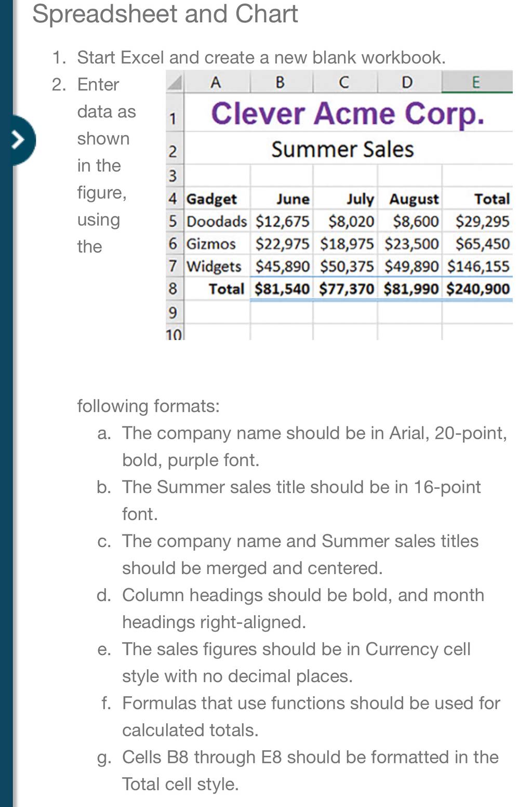
Task: Select the select-all corner triangle
Action: pos(175,82)
